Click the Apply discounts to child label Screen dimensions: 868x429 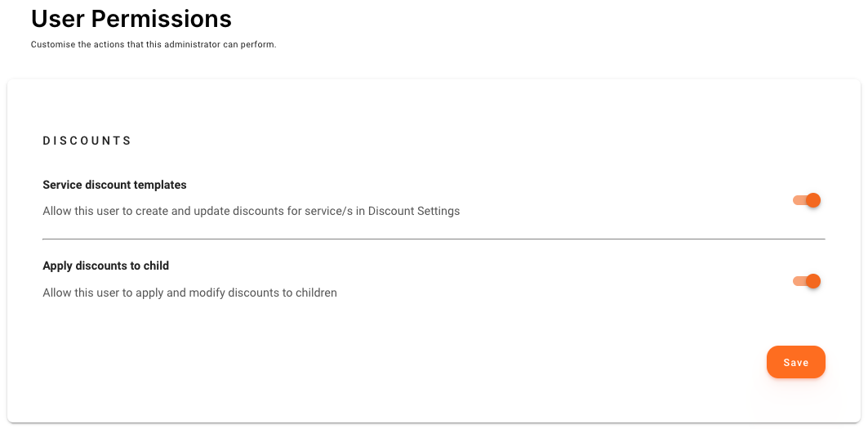[105, 266]
